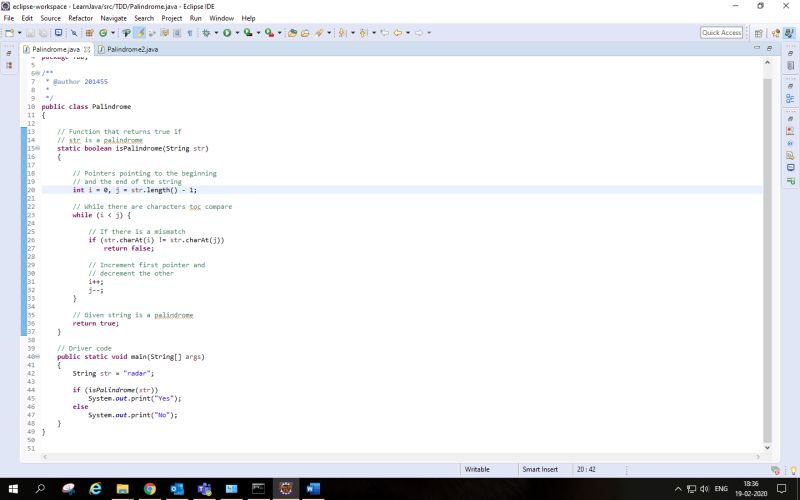Maximize the editor area
The height and width of the screenshot is (500, 800).
769,48
